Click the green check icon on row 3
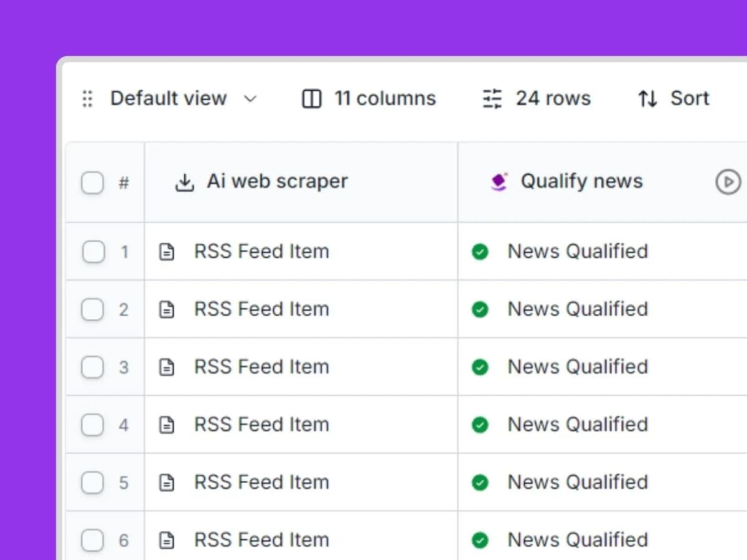Viewport: 747px width, 560px height. pos(480,366)
